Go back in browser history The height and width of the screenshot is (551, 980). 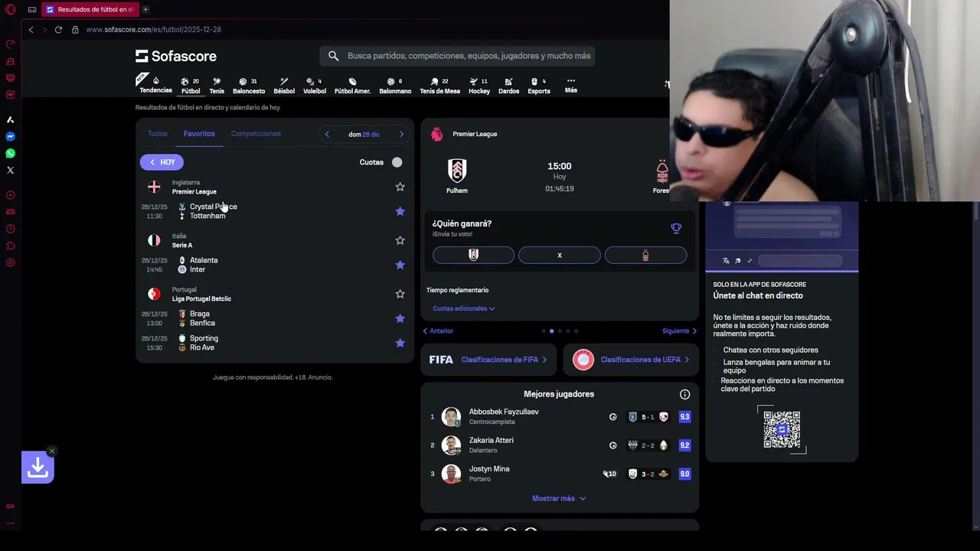tap(31, 30)
